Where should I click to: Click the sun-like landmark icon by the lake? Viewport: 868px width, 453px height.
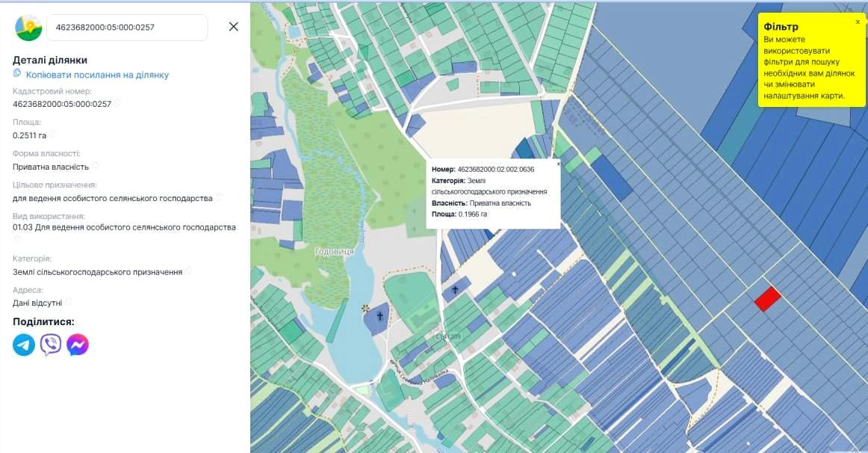click(x=365, y=308)
